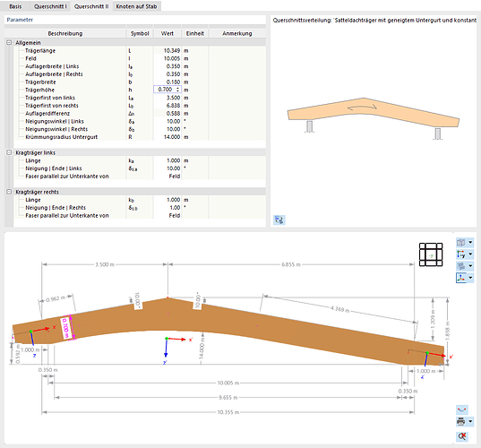Screen dimensions: 481x448
Task: Switch to the Basis tab
Action: coord(15,6)
